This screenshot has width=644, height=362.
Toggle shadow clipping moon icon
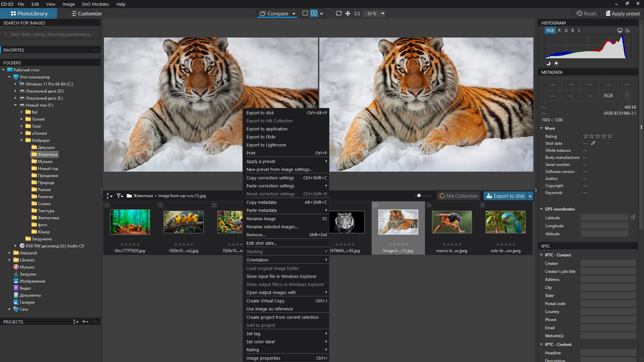pos(548,63)
